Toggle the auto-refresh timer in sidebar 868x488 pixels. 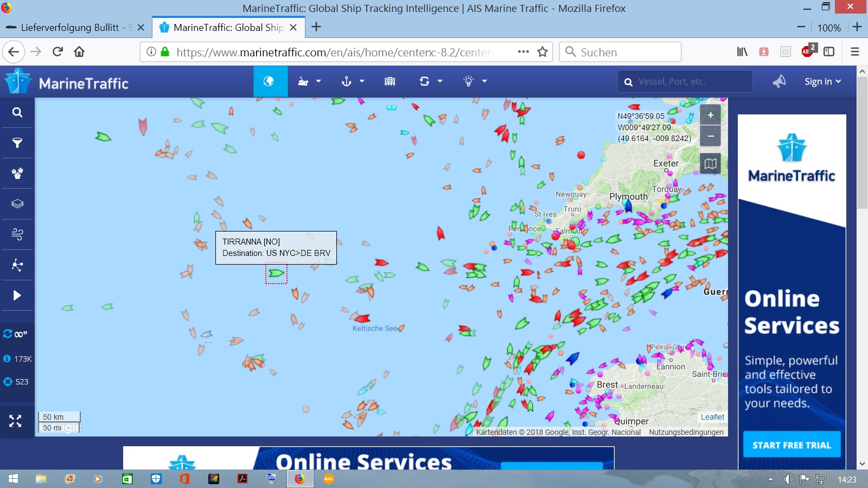15,334
